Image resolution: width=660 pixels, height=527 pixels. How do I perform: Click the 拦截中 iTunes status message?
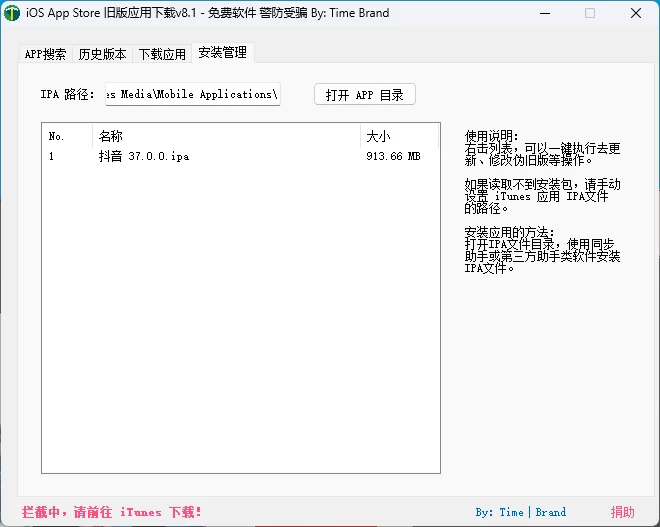point(112,512)
